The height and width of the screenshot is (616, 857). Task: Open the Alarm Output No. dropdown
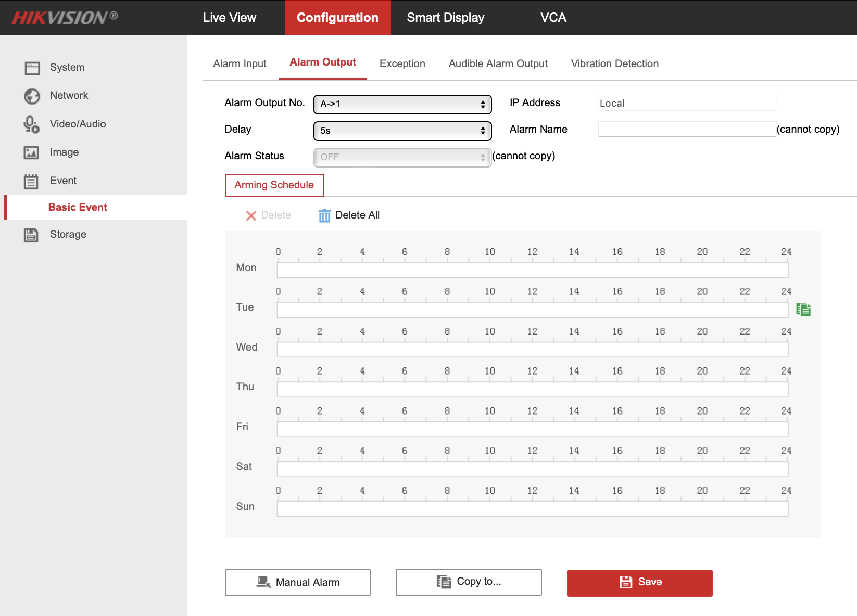pyautogui.click(x=402, y=104)
